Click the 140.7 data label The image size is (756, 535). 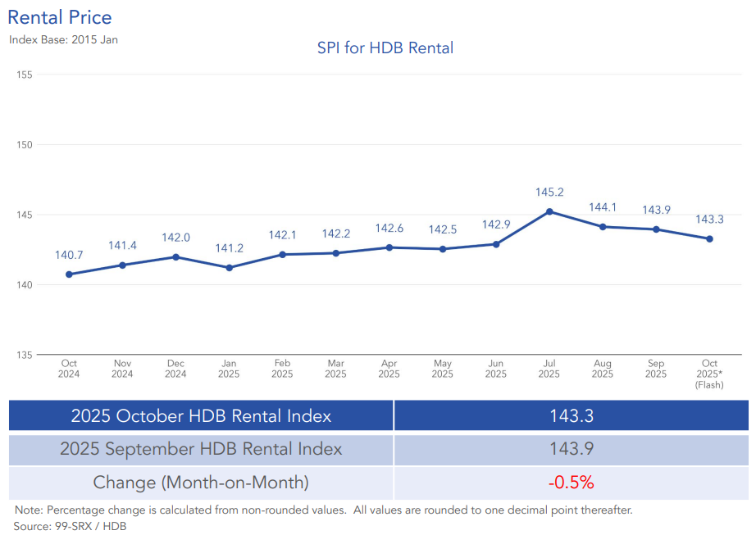coord(70,255)
